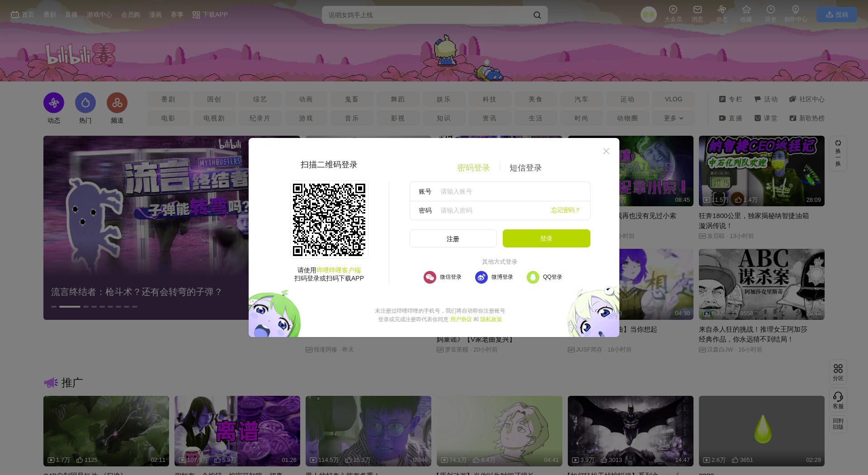Click the 下载APP grid icon
This screenshot has width=868, height=475.
(196, 15)
